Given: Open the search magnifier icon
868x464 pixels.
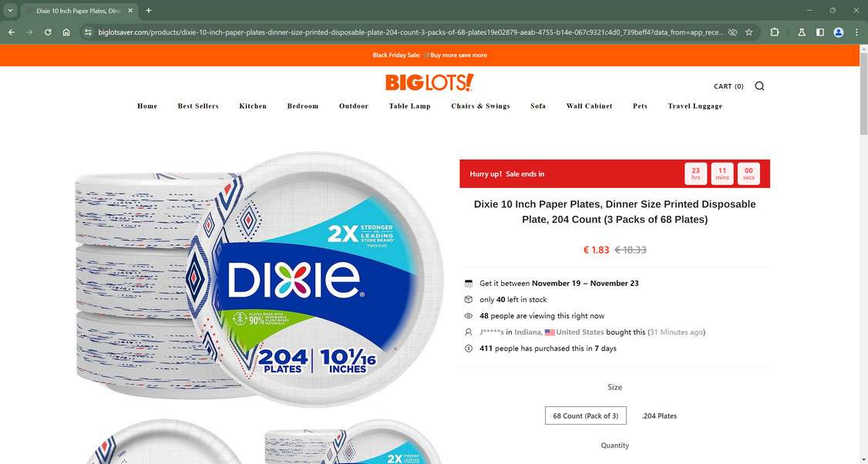Looking at the screenshot, I should pos(759,86).
